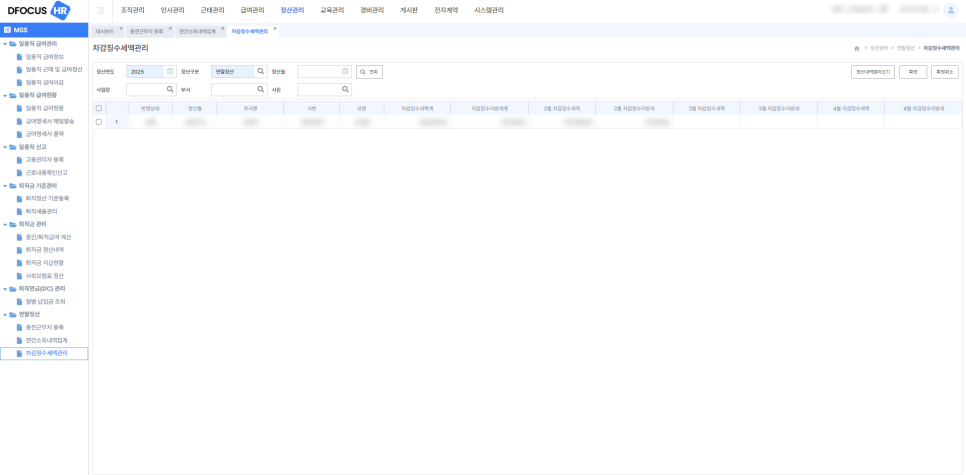This screenshot has width=966, height=475.
Task: Click the MSS header icon
Action: [x=7, y=30]
